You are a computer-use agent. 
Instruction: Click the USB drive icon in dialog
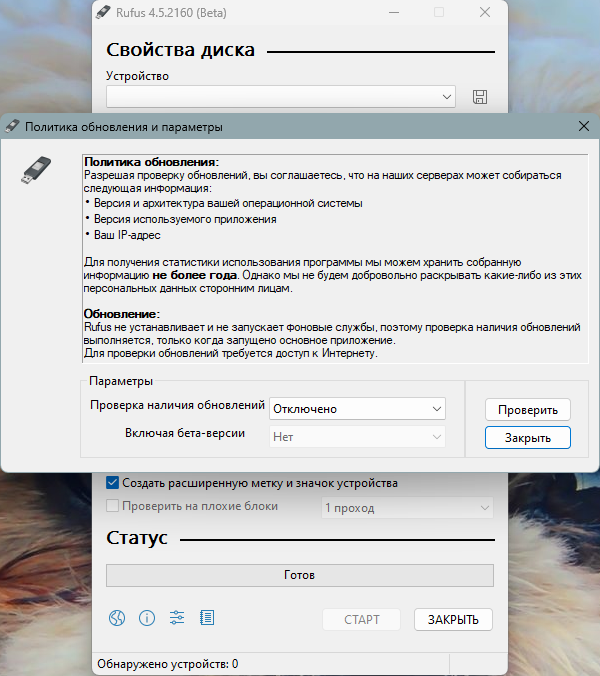point(36,170)
